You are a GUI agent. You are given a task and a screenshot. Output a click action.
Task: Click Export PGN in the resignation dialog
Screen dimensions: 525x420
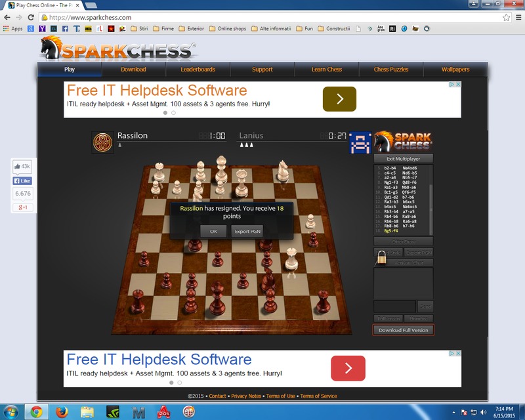(x=247, y=231)
